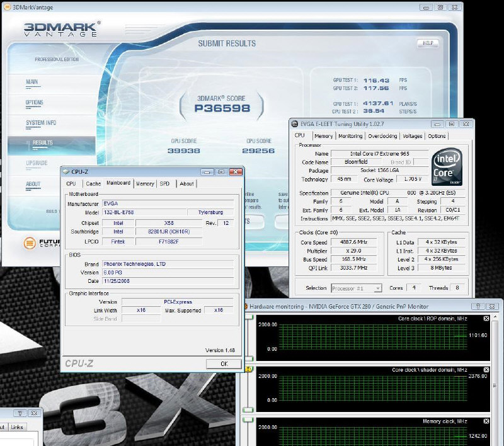The width and height of the screenshot is (504, 446).
Task: Click Name field Intel Core i7 Extreme 965
Action: click(x=380, y=154)
